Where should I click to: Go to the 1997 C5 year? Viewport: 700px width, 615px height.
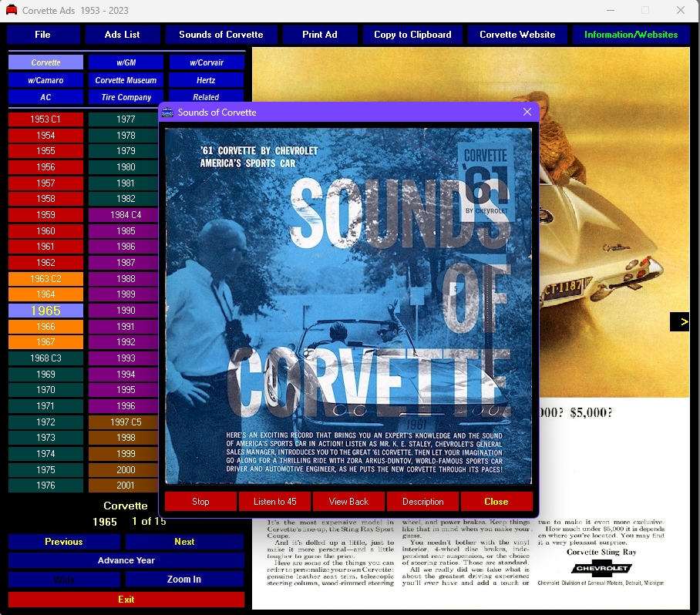click(x=123, y=422)
